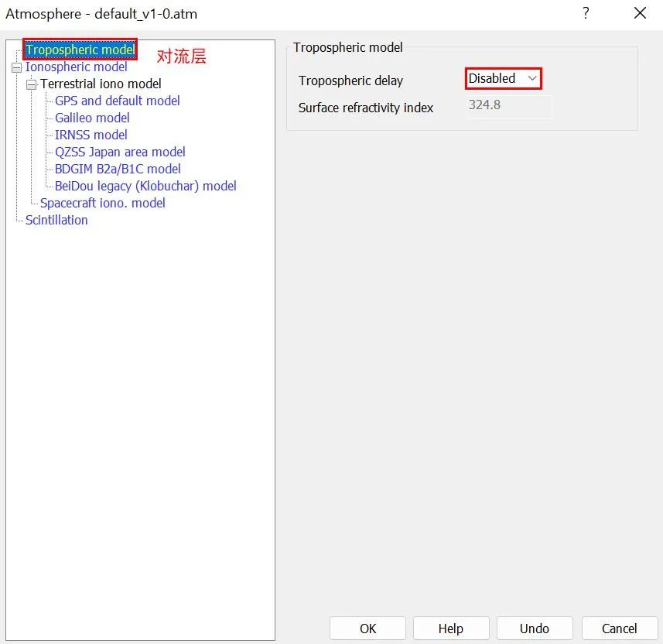Image resolution: width=663 pixels, height=644 pixels.
Task: Cancel the Atmosphere dialog
Action: [x=619, y=628]
